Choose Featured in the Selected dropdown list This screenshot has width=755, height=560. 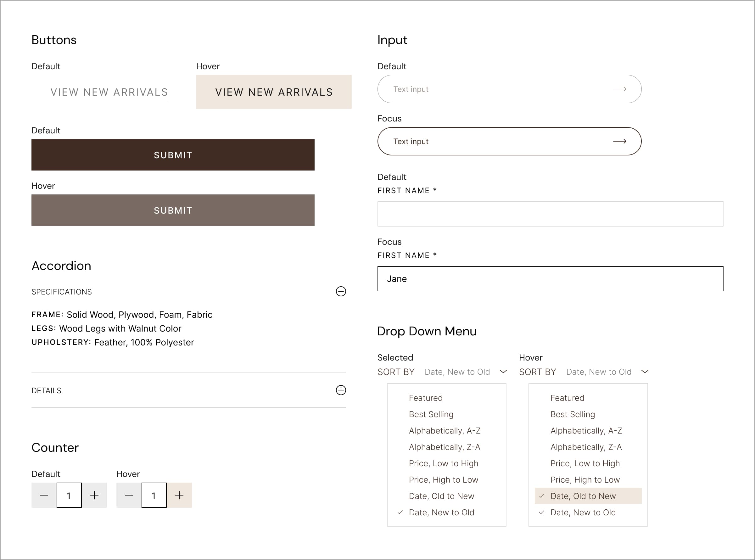click(x=447, y=398)
